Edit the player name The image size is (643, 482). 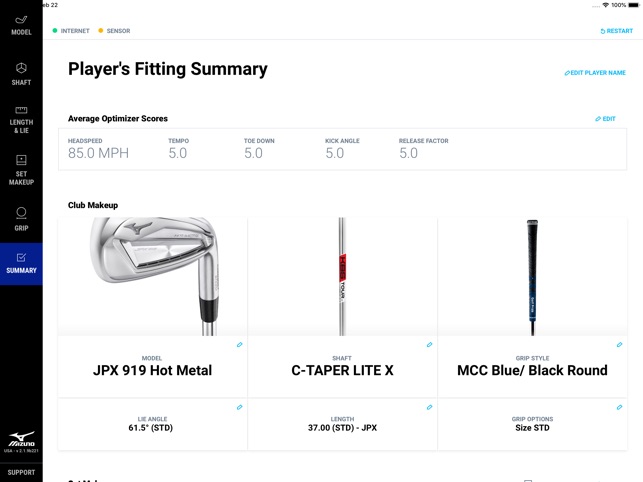595,73
